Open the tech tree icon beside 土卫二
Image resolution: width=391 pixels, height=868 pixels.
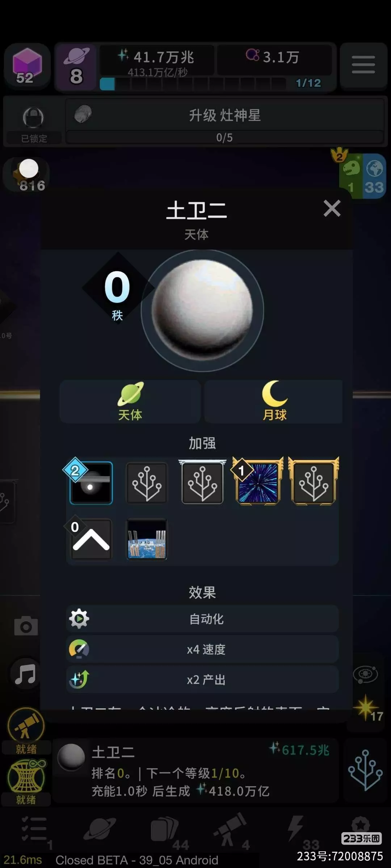(365, 770)
